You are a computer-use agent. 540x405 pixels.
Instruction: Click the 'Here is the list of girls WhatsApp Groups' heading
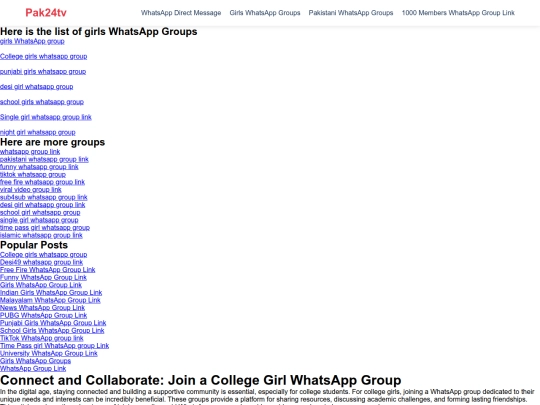click(98, 31)
